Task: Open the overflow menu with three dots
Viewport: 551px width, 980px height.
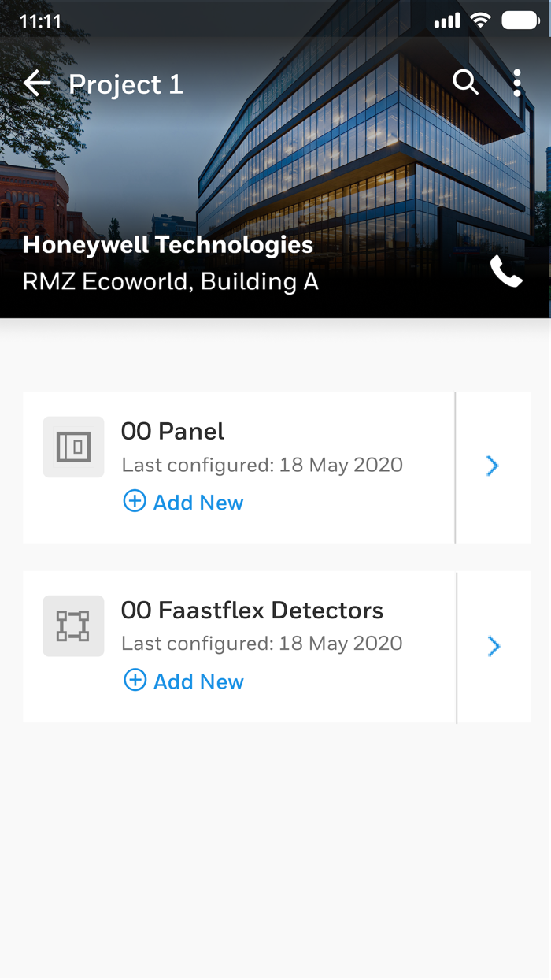Action: coord(517,82)
